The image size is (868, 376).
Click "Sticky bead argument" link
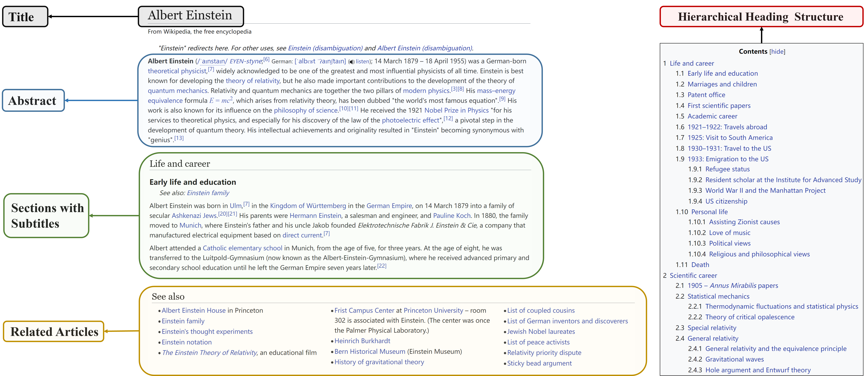[539, 364]
